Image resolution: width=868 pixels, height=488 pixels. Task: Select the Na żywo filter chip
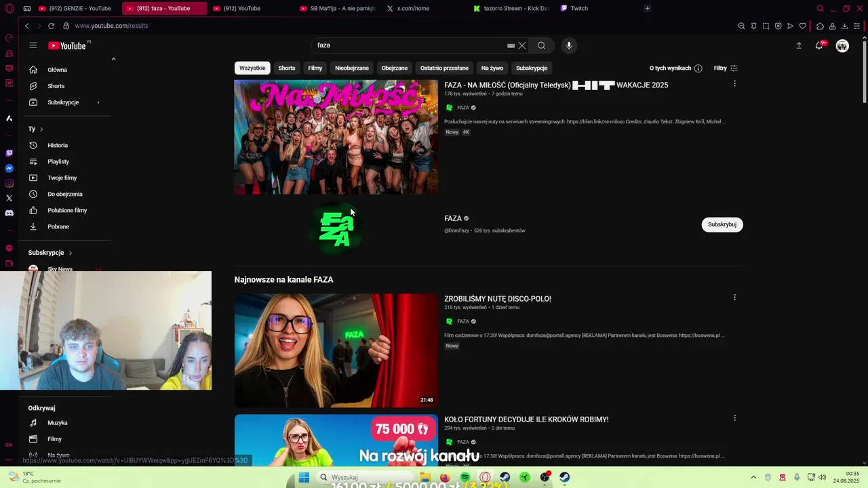492,68
